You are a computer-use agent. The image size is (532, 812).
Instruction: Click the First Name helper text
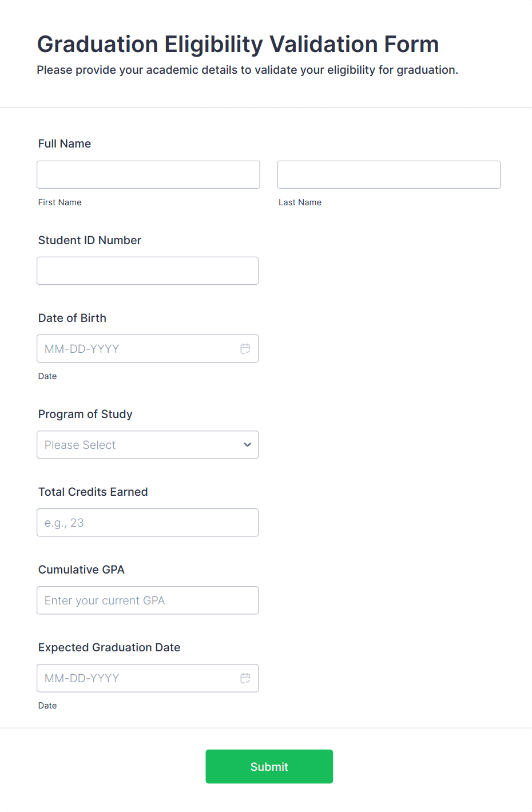[59, 202]
